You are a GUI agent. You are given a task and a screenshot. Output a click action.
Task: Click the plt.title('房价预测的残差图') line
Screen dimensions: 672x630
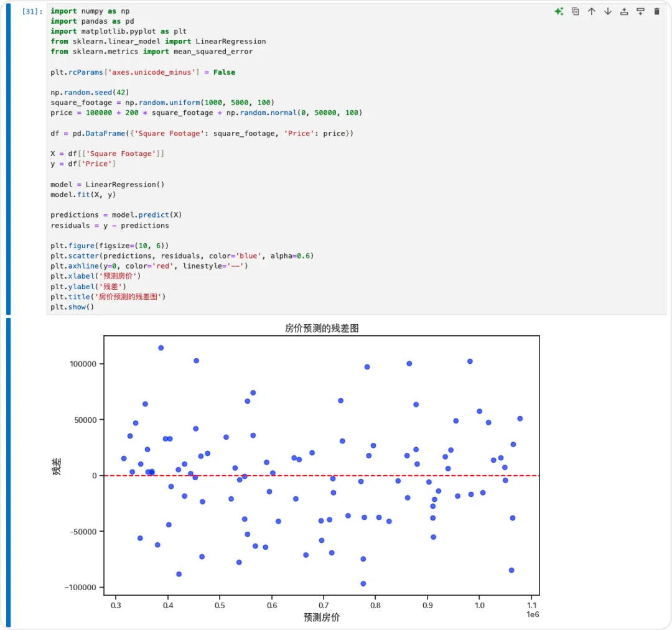(x=108, y=297)
